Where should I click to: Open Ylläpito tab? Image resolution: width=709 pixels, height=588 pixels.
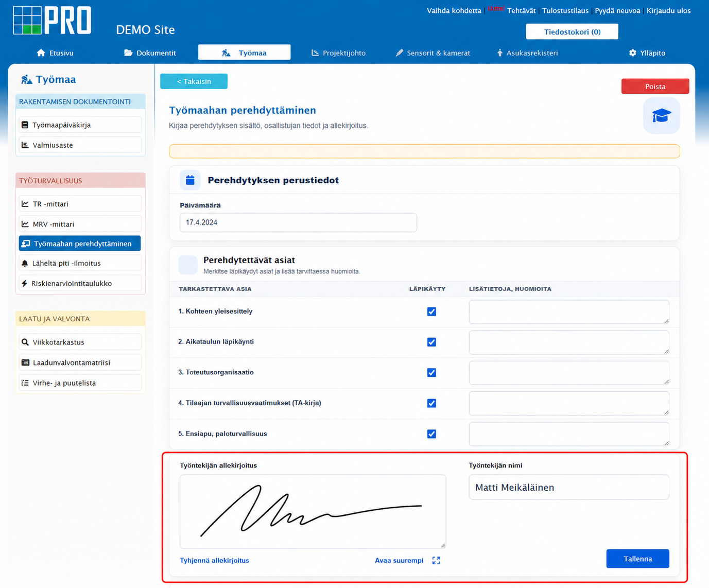[x=647, y=53]
